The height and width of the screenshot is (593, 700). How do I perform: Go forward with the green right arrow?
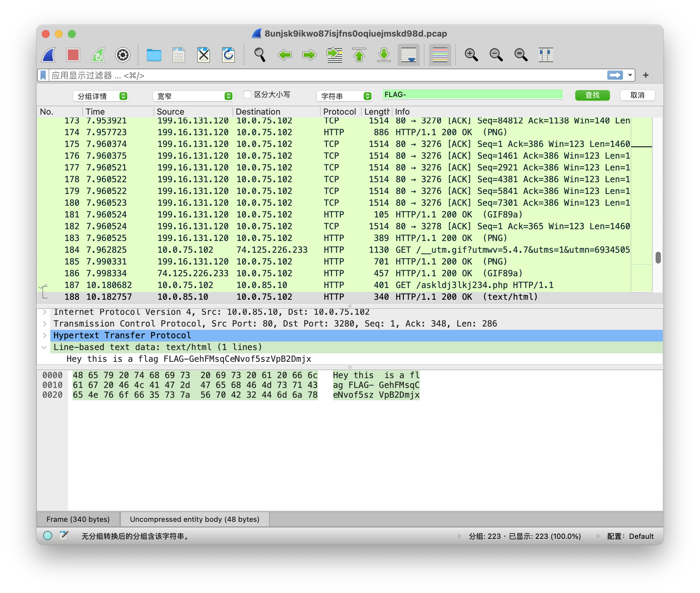point(309,55)
